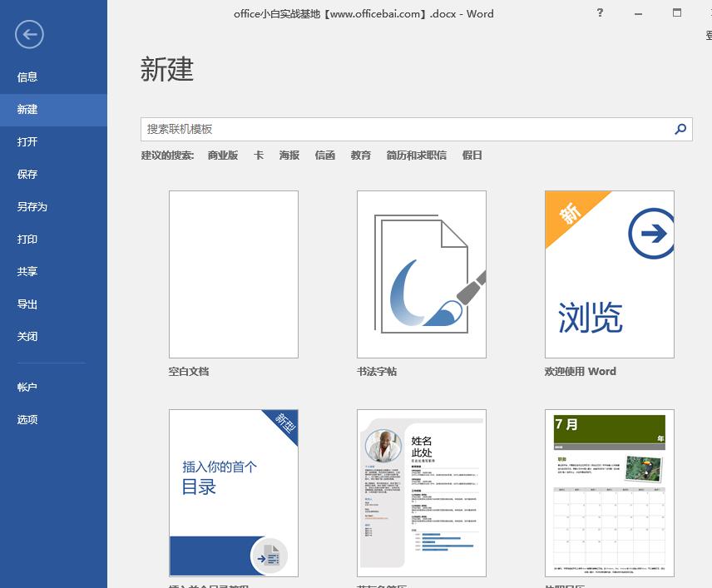
Task: Open the 帐户 (Account) section
Action: click(x=27, y=387)
